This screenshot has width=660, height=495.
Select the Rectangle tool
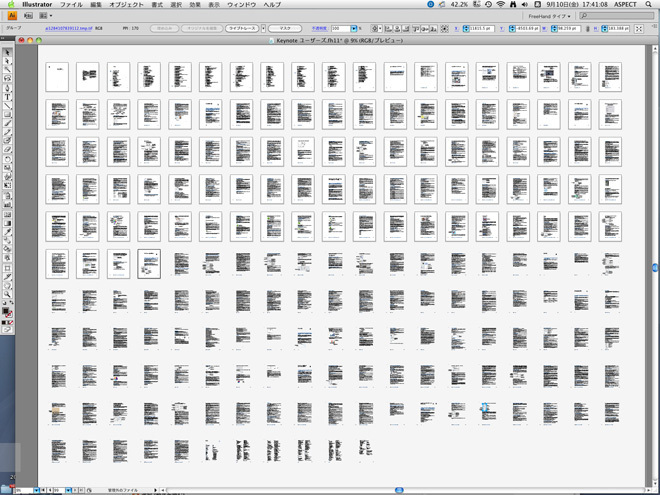7,114
